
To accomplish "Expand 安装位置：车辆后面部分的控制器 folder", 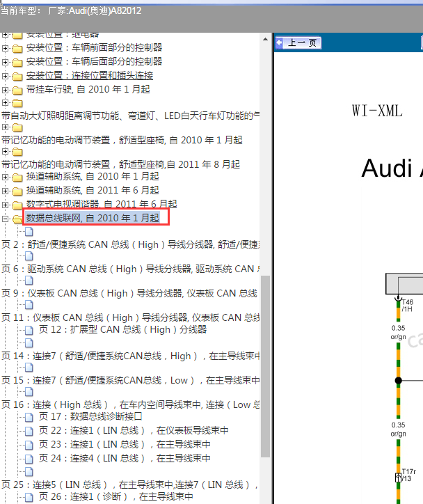I will click(5, 63).
